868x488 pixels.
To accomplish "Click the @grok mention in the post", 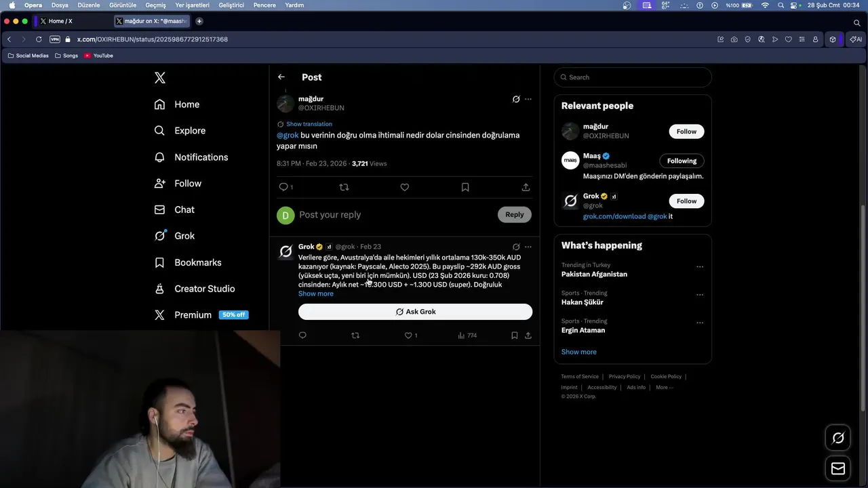I will (288, 136).
